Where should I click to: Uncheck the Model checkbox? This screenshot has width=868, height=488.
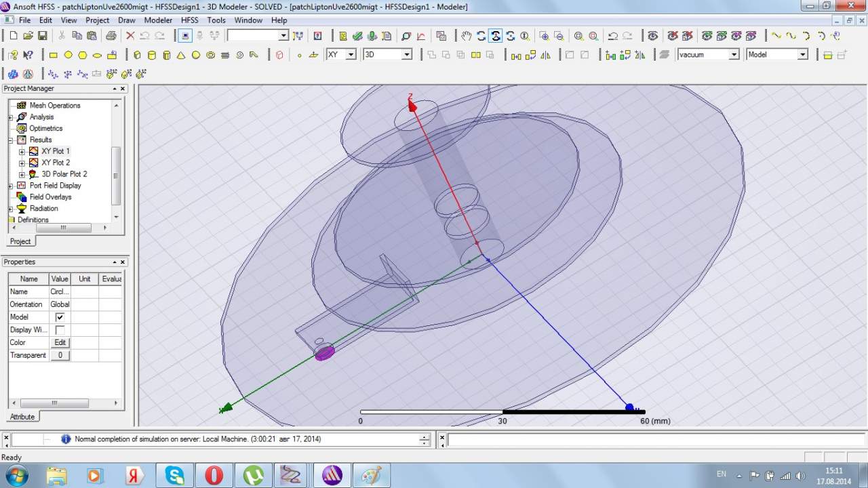click(60, 317)
